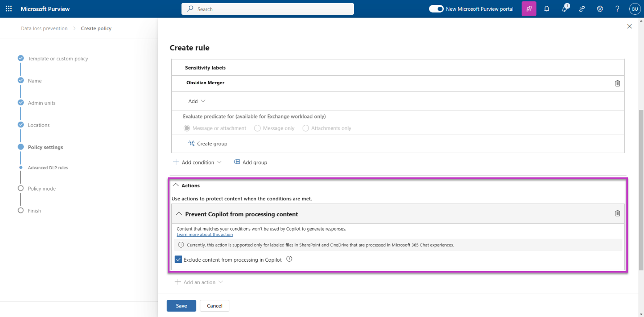Open the Add condition dropdown

click(197, 162)
